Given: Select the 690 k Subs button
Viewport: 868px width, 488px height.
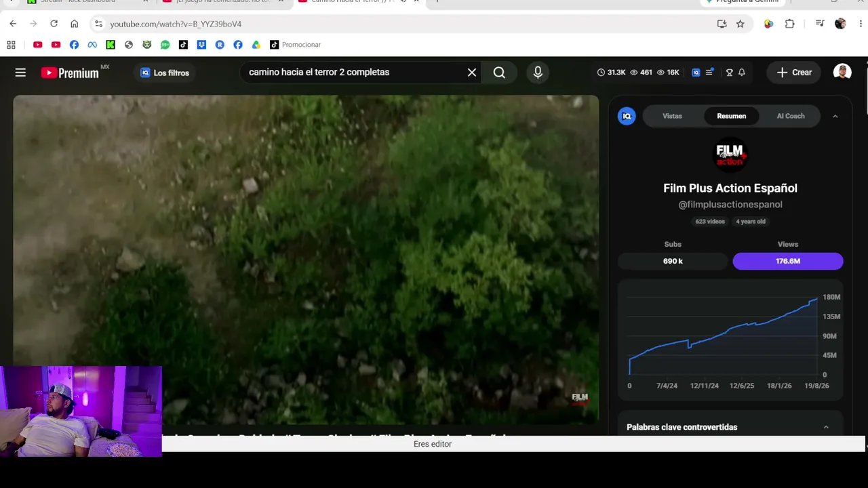Looking at the screenshot, I should [673, 261].
